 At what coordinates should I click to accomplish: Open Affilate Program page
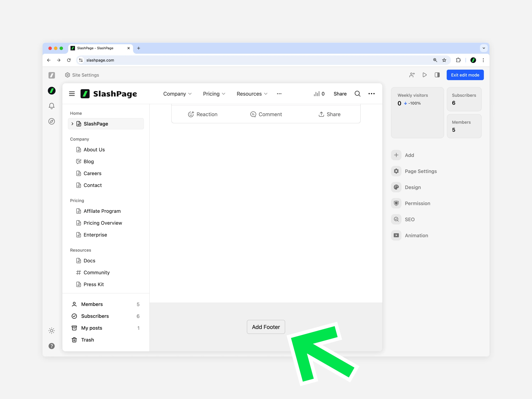pos(99,211)
